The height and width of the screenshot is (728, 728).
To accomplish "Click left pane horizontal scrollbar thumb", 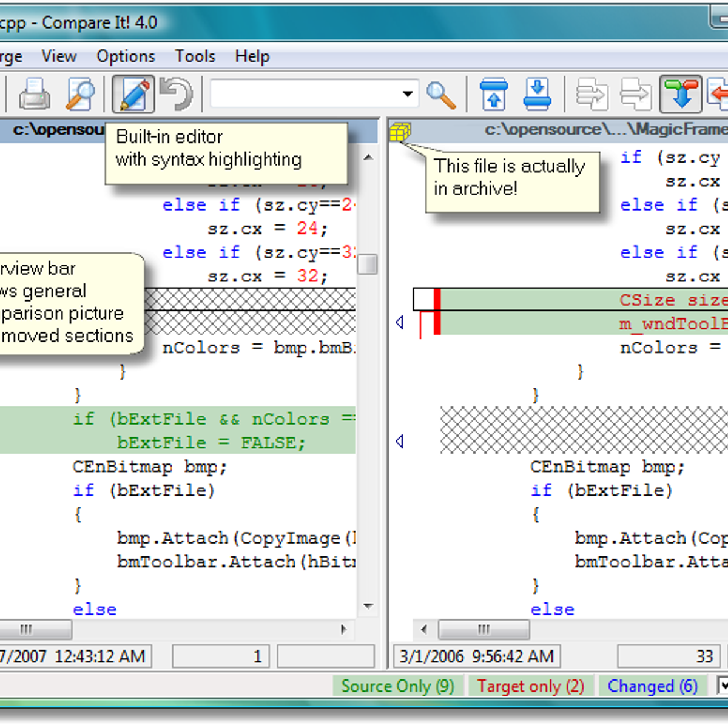I will click(35, 629).
